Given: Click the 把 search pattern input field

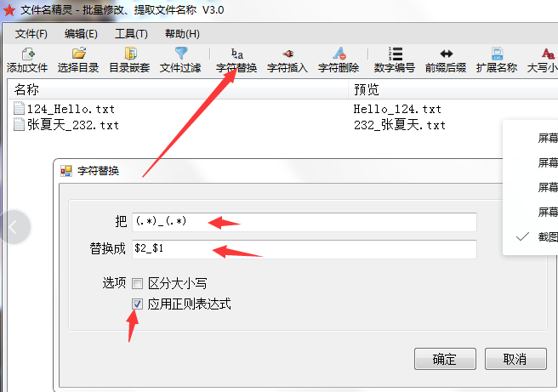Looking at the screenshot, I should pyautogui.click(x=305, y=222).
